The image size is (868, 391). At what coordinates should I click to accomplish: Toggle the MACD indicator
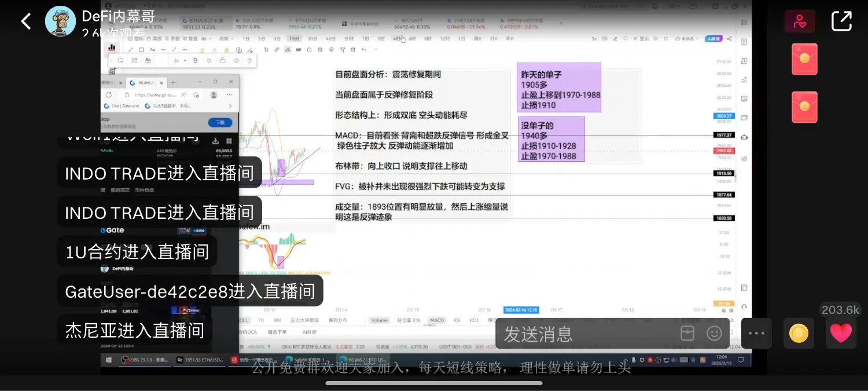click(437, 320)
